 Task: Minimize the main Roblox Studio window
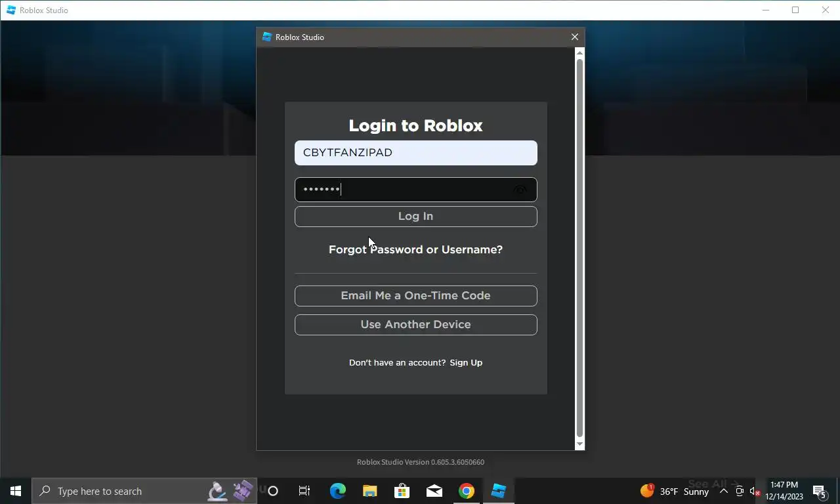click(766, 10)
